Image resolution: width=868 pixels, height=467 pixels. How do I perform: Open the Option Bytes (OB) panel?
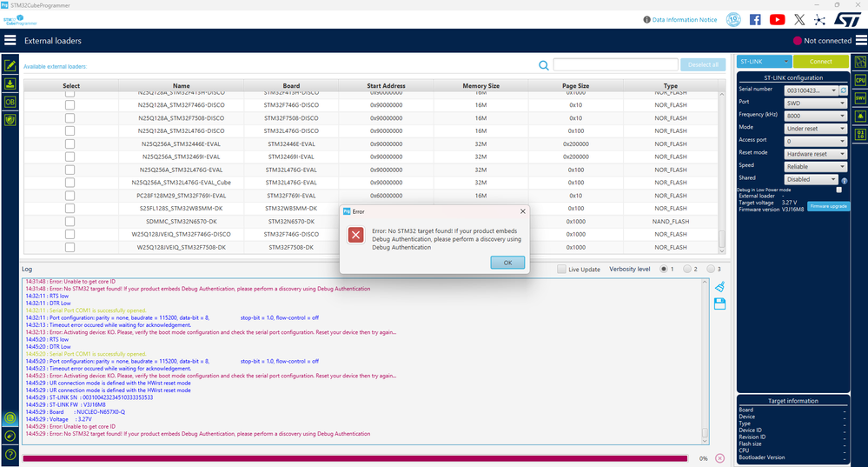click(10, 102)
